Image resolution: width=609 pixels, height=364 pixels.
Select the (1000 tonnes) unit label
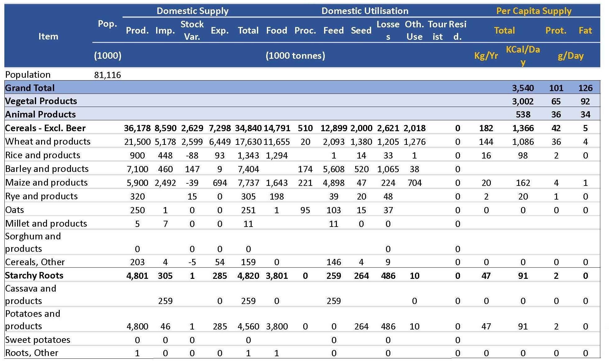tap(295, 56)
